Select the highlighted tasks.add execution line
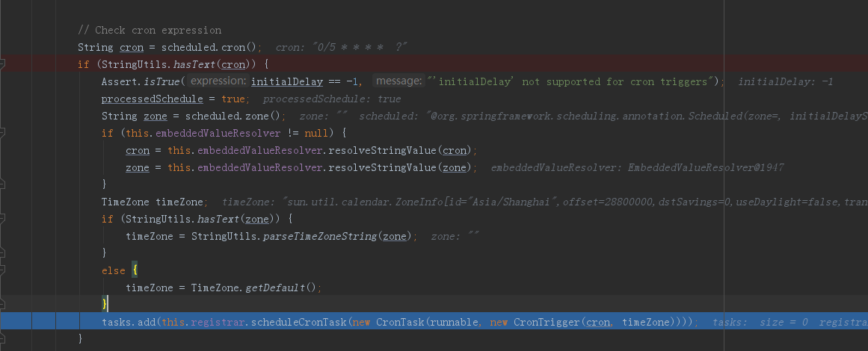Image resolution: width=868 pixels, height=351 pixels. [x=434, y=322]
